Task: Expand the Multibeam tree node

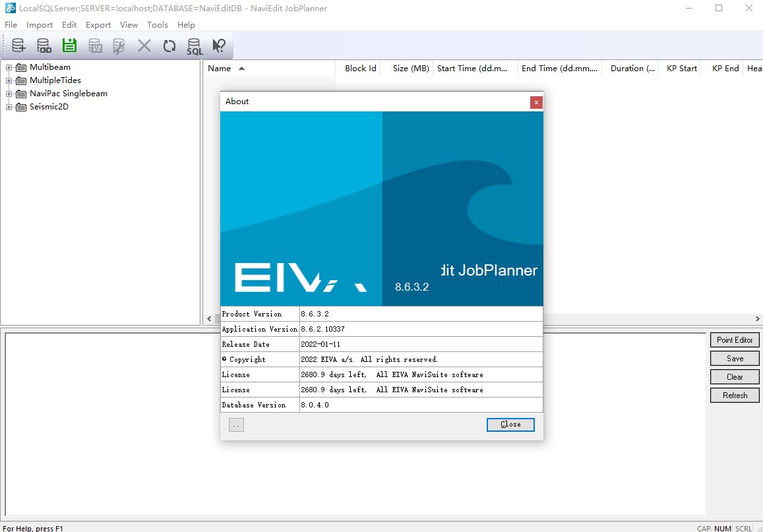Action: coord(8,67)
